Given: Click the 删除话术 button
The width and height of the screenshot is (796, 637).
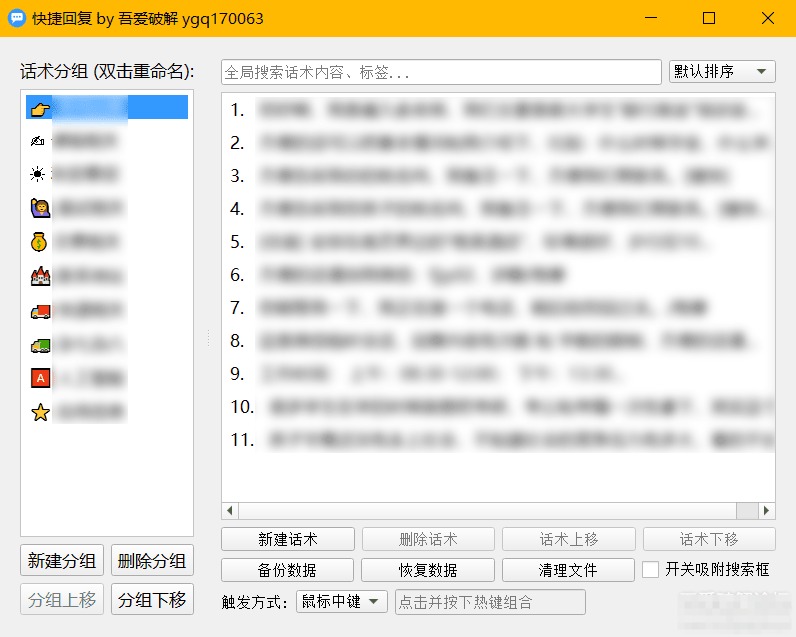Looking at the screenshot, I should point(428,539).
